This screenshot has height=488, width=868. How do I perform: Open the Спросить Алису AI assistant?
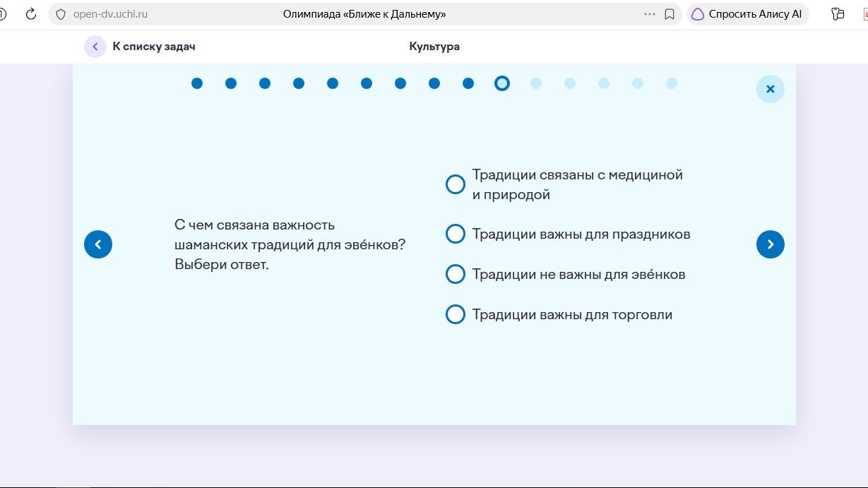[747, 14]
